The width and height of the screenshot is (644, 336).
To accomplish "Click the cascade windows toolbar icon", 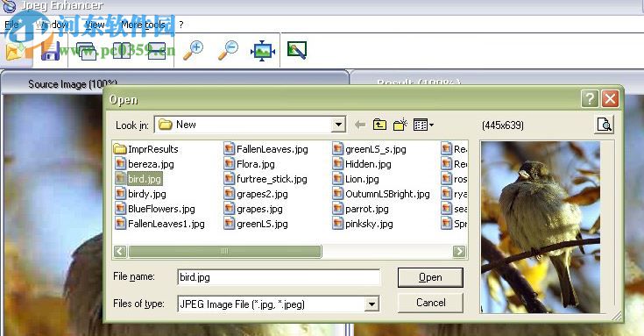I will click(x=86, y=51).
